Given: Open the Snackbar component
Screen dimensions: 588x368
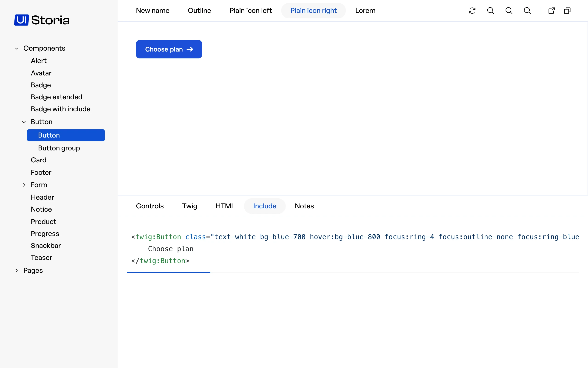Looking at the screenshot, I should click(46, 245).
